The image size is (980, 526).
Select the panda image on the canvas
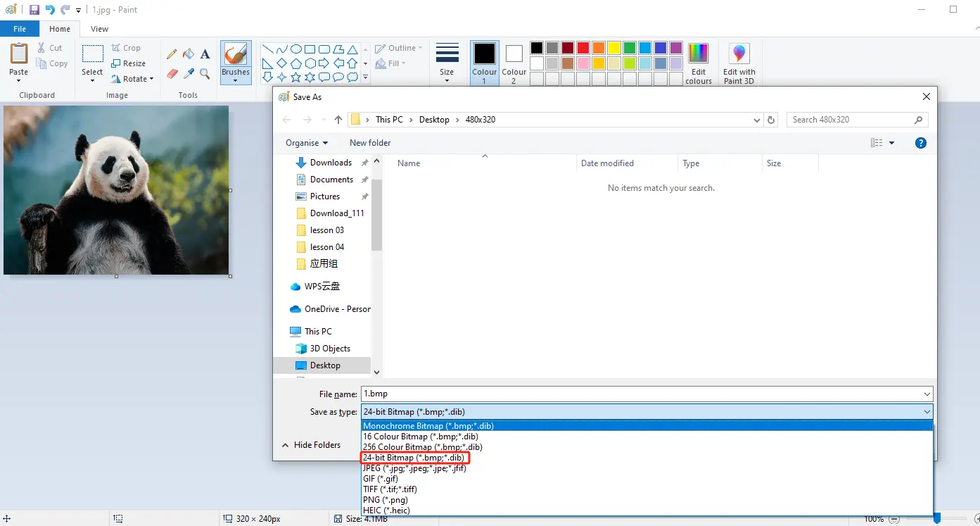pyautogui.click(x=116, y=190)
